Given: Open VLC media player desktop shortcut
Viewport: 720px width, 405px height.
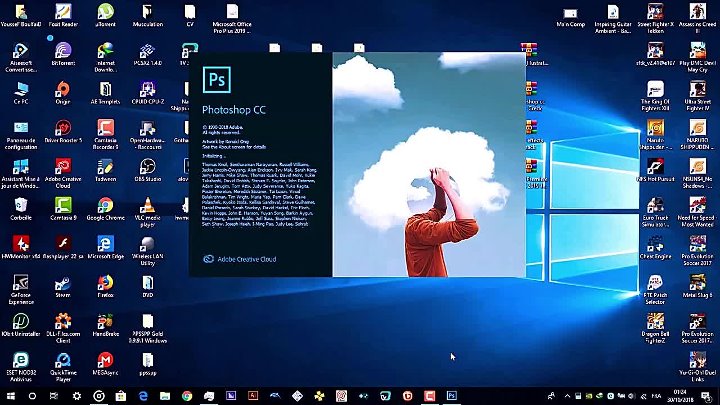Looking at the screenshot, I should tap(147, 206).
